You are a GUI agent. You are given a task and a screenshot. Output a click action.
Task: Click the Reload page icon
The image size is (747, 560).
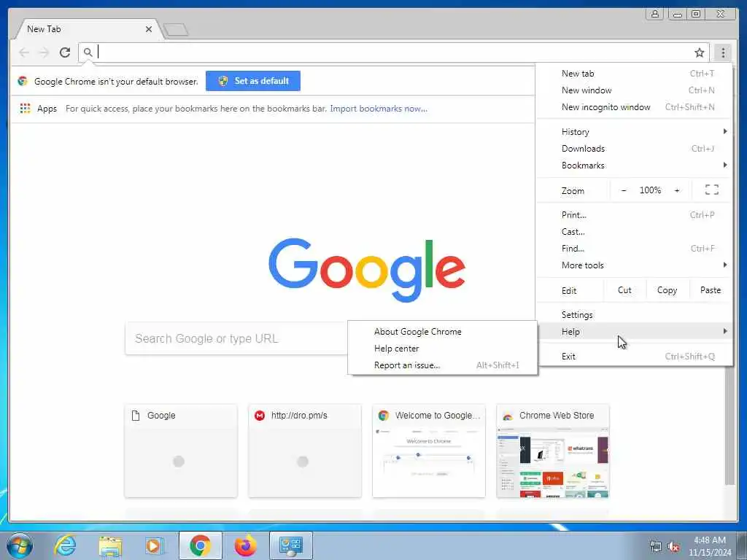[65, 52]
